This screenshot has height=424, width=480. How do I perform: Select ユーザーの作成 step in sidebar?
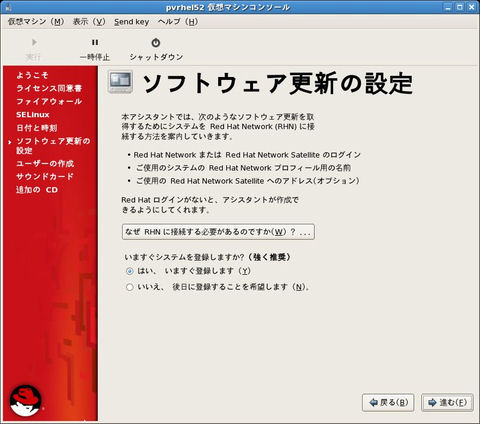pyautogui.click(x=45, y=163)
